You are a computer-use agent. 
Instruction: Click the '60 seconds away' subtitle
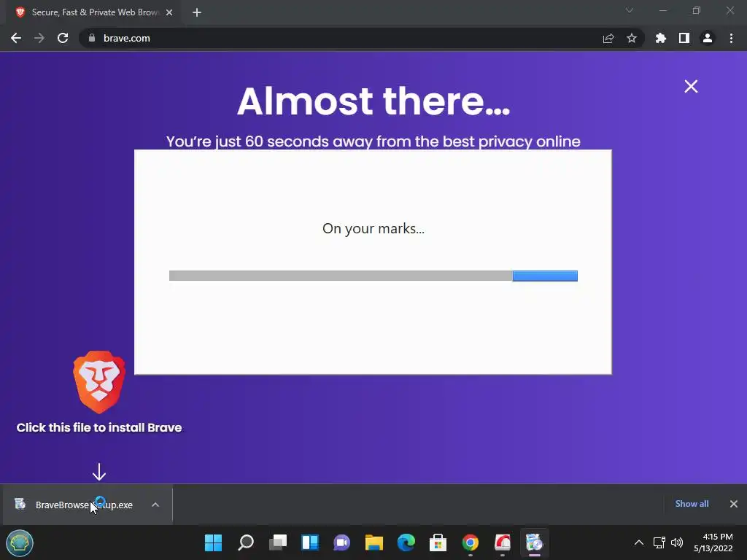(373, 141)
